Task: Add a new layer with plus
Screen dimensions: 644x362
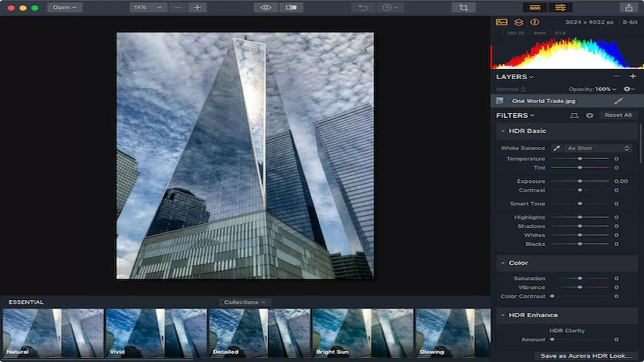Action: [633, 76]
